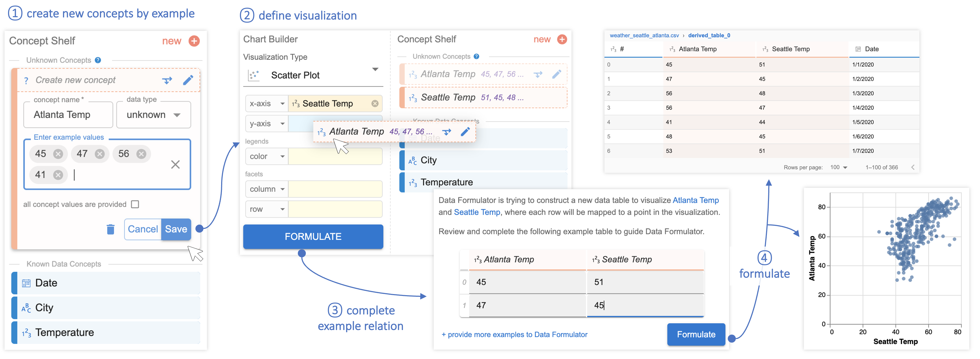Clear Seattle Temp from x-axis using the X icon

(375, 103)
